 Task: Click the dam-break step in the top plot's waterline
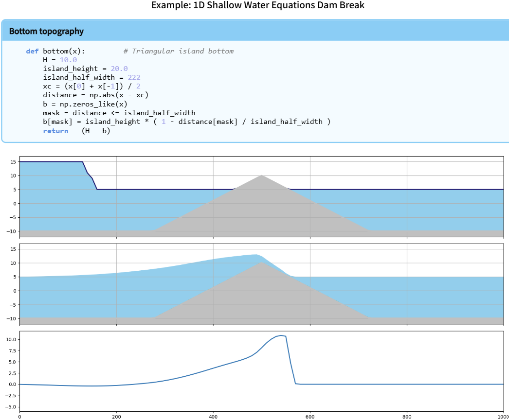[90, 176]
